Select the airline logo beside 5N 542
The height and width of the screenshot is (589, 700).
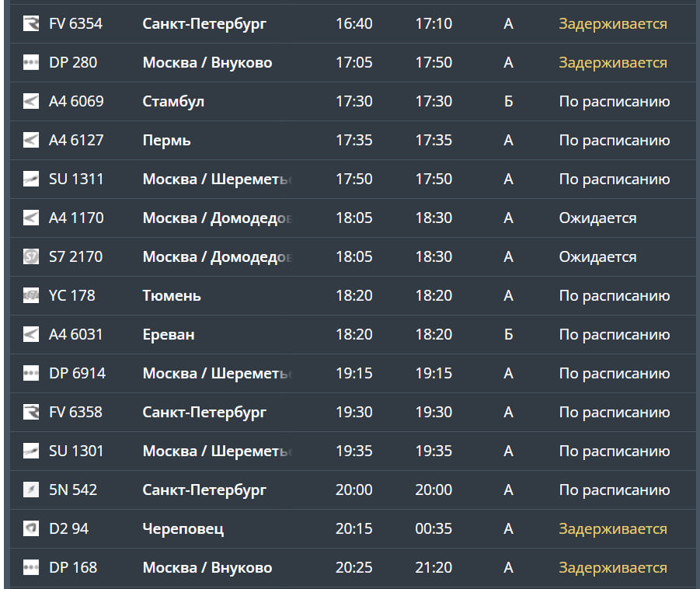click(x=31, y=490)
